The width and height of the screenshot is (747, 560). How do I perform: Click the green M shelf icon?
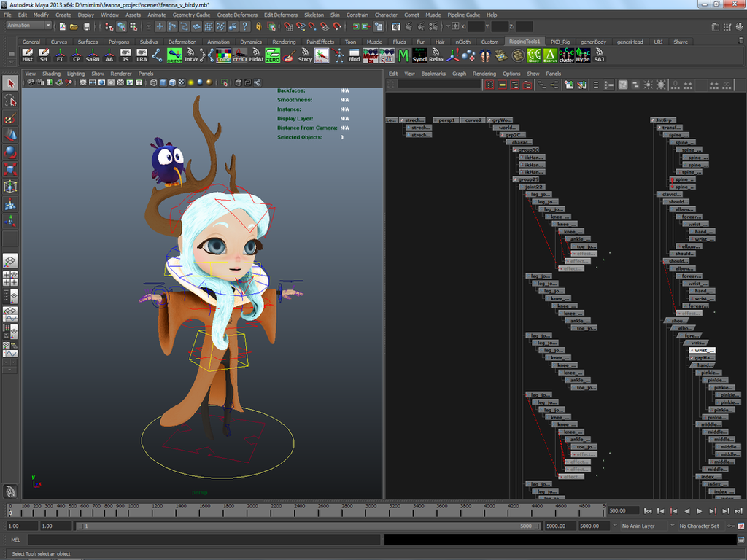click(403, 55)
